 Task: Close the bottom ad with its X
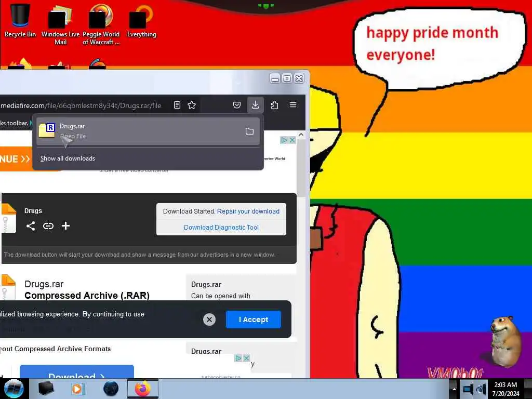(x=247, y=358)
